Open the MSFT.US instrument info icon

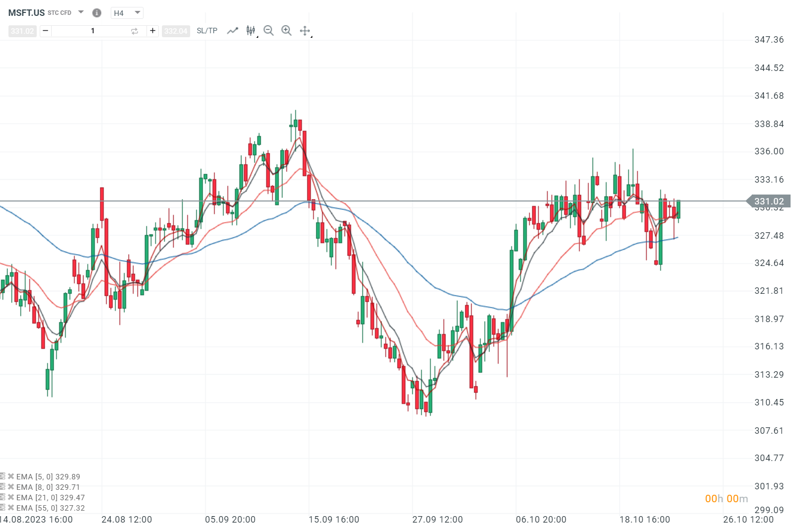point(97,13)
